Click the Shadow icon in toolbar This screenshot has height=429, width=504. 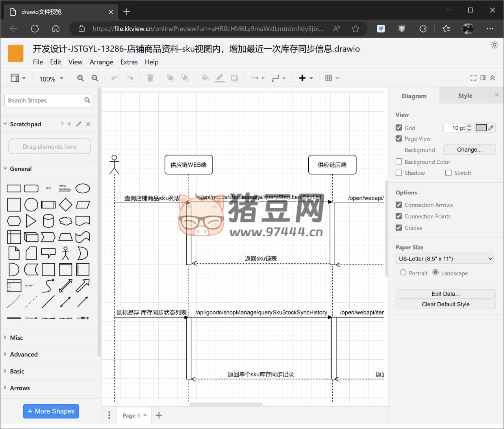click(235, 78)
